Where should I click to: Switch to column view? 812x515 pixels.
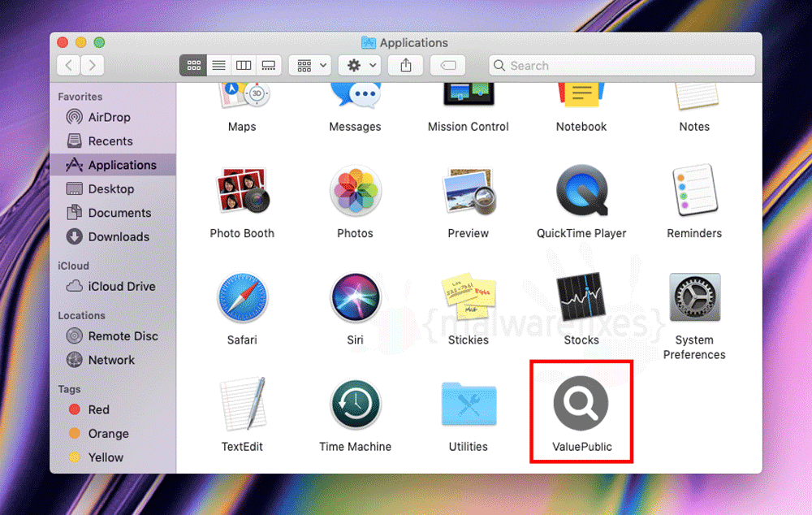tap(244, 65)
